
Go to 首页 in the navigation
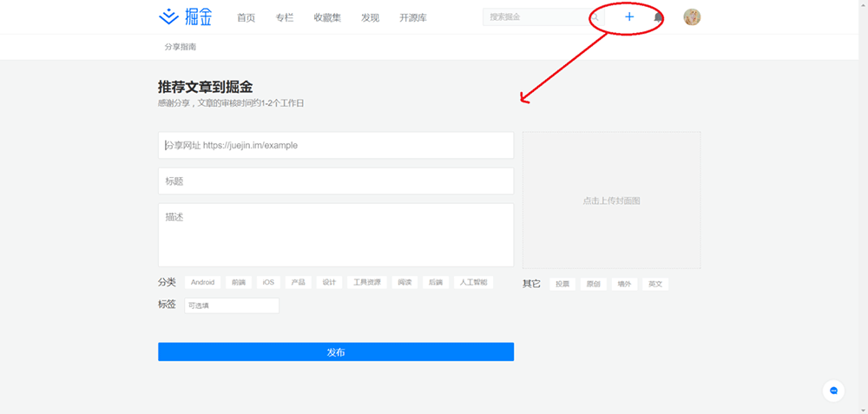(247, 17)
